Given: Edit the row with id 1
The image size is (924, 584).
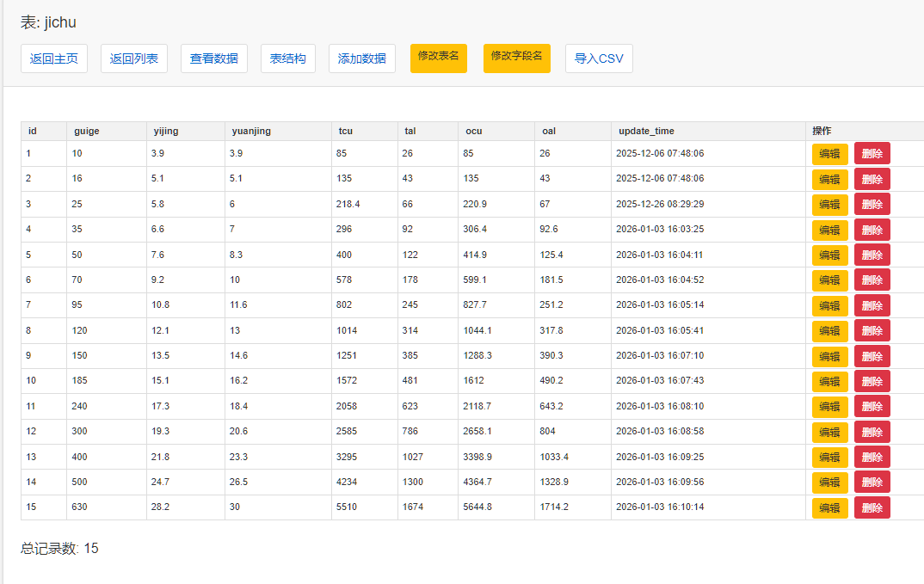Looking at the screenshot, I should coord(829,154).
